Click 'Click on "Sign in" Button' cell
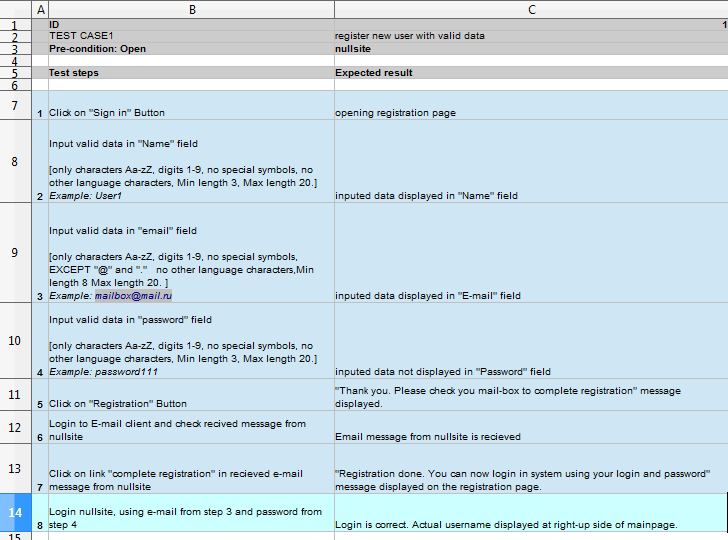The width and height of the screenshot is (728, 540). click(x=191, y=105)
